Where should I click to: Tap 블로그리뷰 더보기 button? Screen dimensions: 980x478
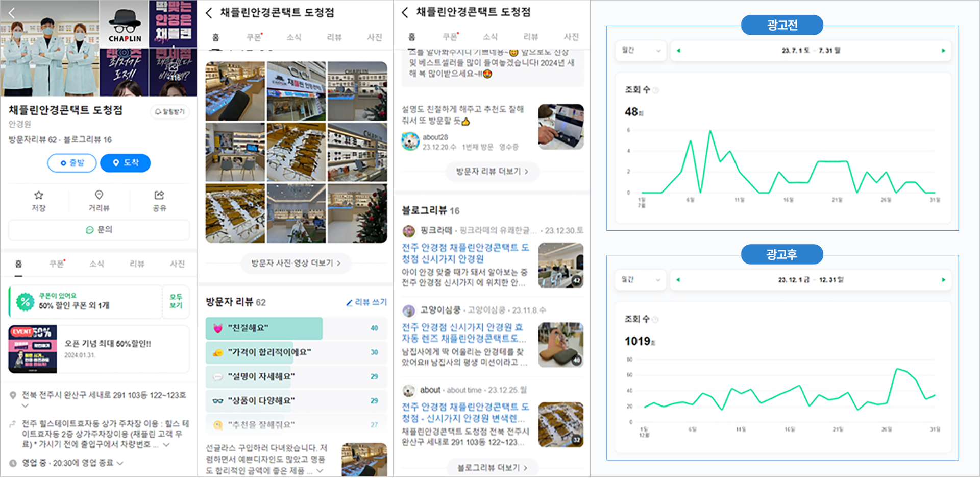click(x=492, y=468)
